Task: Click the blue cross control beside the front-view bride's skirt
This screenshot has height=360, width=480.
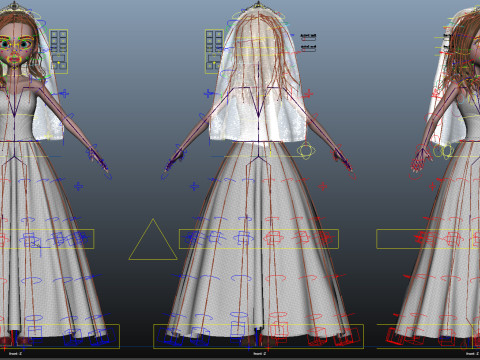Action: click(79, 186)
